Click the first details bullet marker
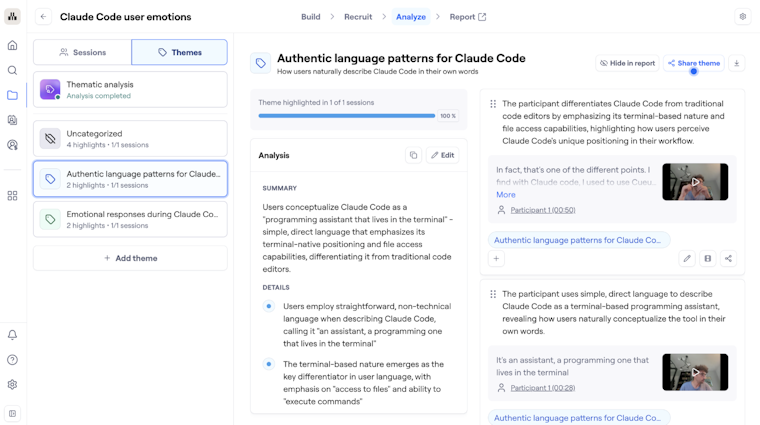Viewport: 760px width, 425px height. [269, 306]
